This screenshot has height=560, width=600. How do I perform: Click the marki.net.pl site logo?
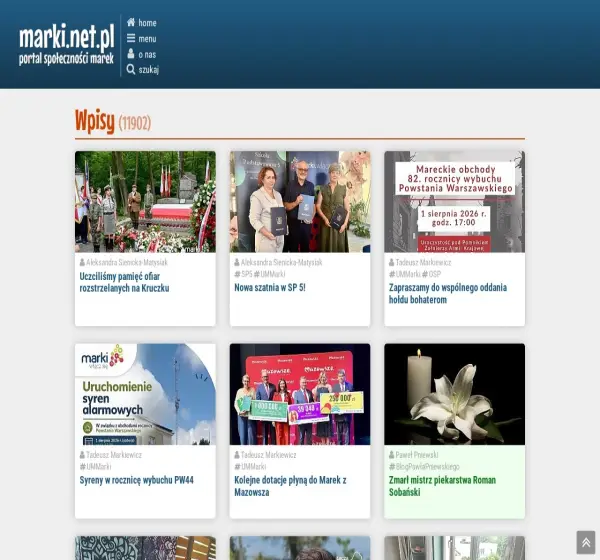(x=67, y=43)
